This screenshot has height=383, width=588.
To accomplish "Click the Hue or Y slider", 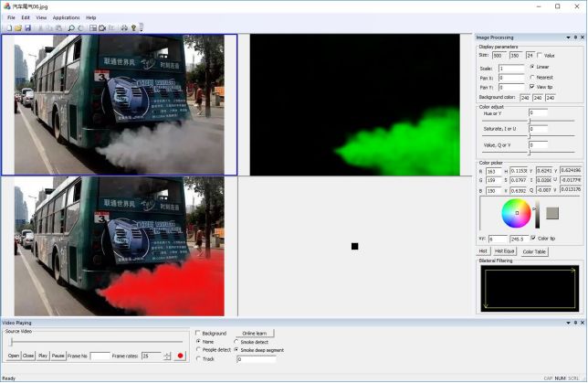I will (x=529, y=121).
